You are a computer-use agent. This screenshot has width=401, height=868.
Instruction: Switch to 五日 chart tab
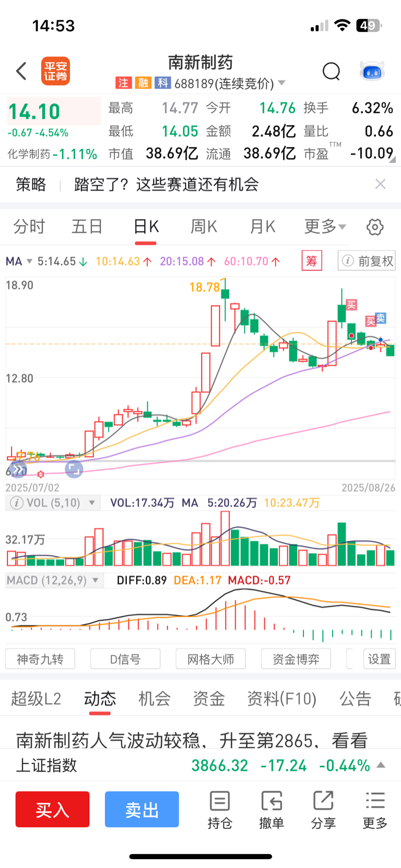point(87,227)
